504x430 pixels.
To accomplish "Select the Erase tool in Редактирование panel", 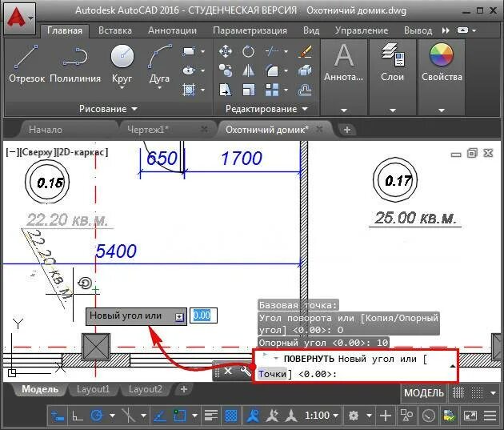I will [304, 51].
